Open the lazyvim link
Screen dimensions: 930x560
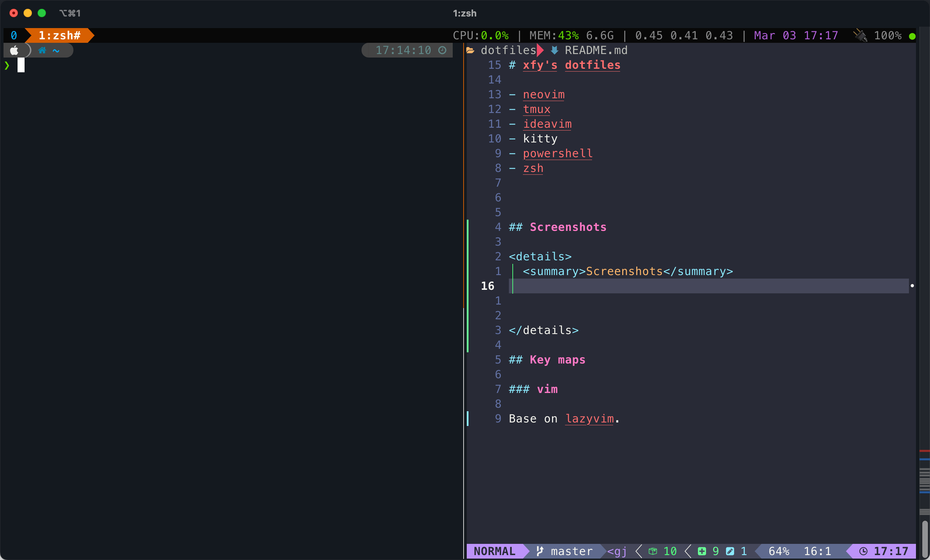tap(589, 419)
